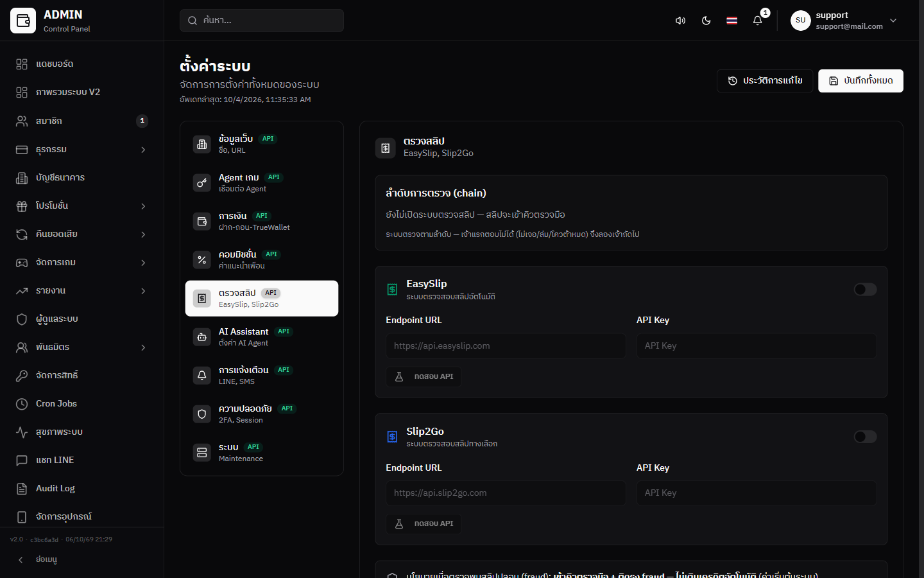Click the บันทึกทั้งหมด save button
The image size is (924, 578).
tap(860, 81)
